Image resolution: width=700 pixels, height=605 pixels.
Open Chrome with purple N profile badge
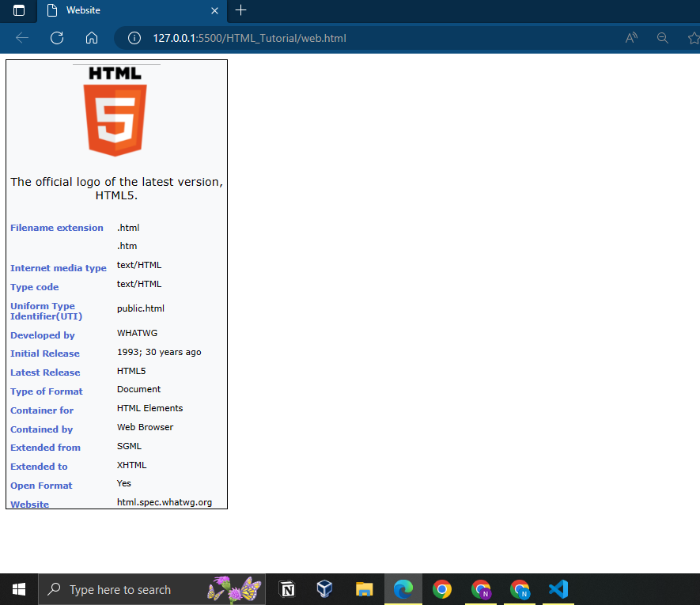click(481, 589)
